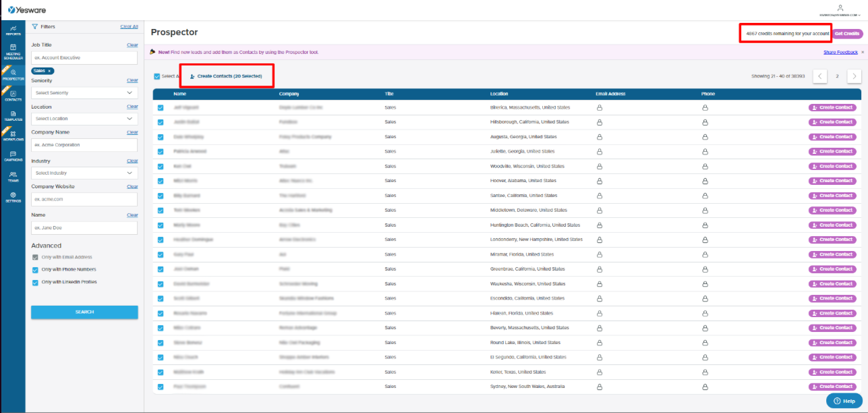Image resolution: width=868 pixels, height=413 pixels.
Task: Uncheck the Beverly, Massachusetts row checkbox
Action: [x=161, y=328]
